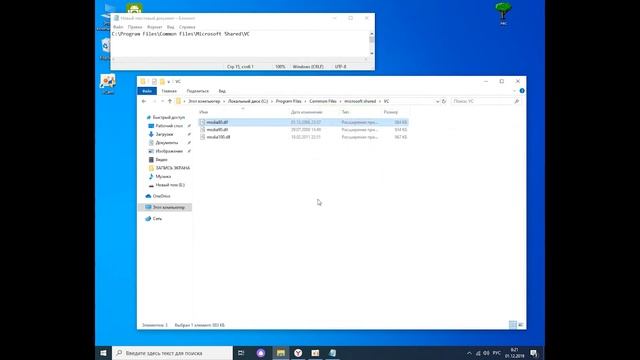
Task: Open Загрузки folder in sidebar
Action: tap(164, 134)
